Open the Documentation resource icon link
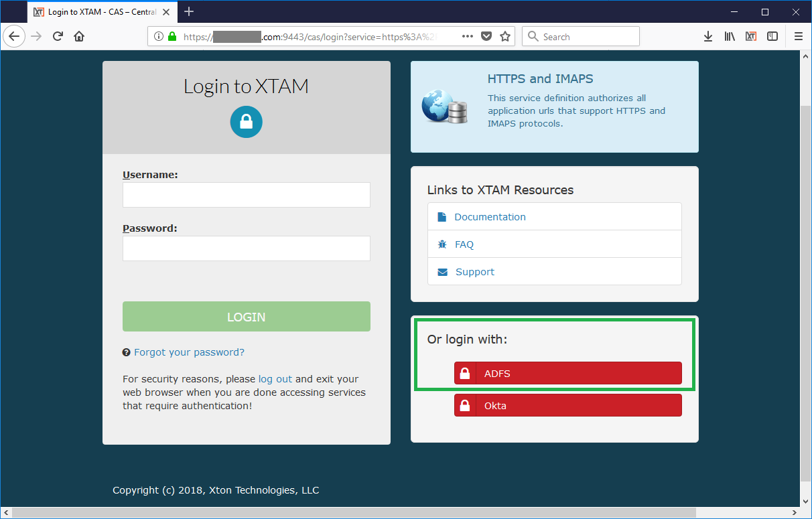812x519 pixels. pyautogui.click(x=442, y=216)
